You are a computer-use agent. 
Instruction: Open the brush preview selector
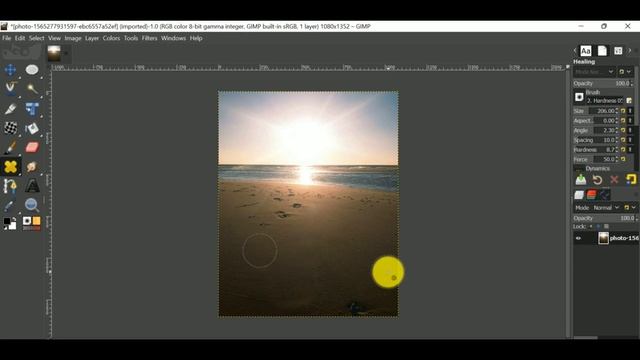[x=579, y=97]
